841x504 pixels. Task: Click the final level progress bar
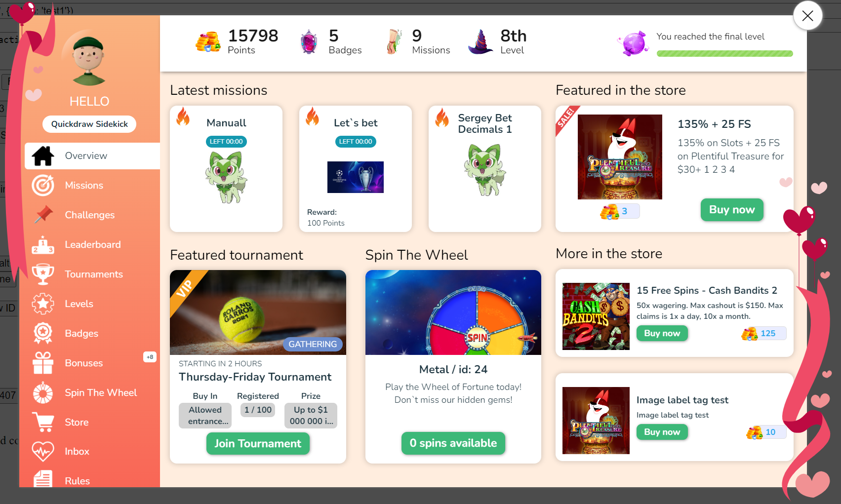click(x=724, y=53)
